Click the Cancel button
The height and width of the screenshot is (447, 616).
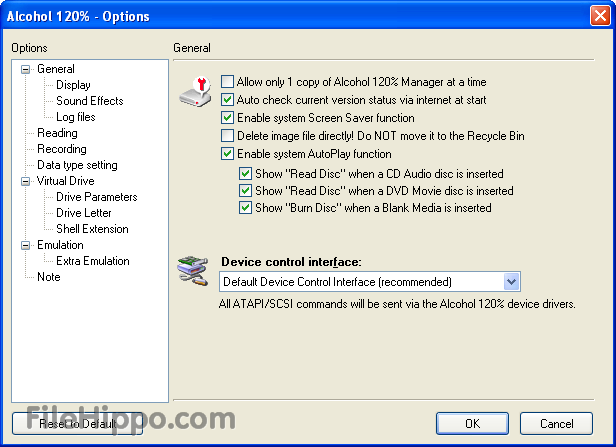(556, 423)
